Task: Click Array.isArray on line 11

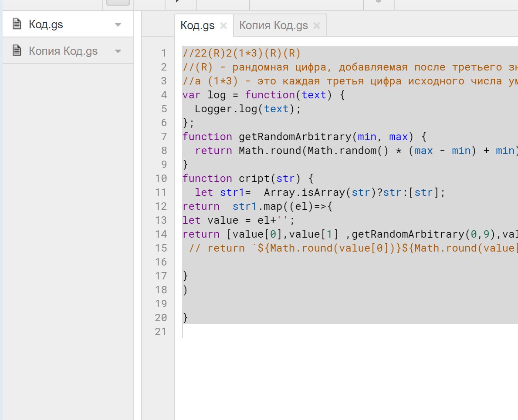Action: 304,192
